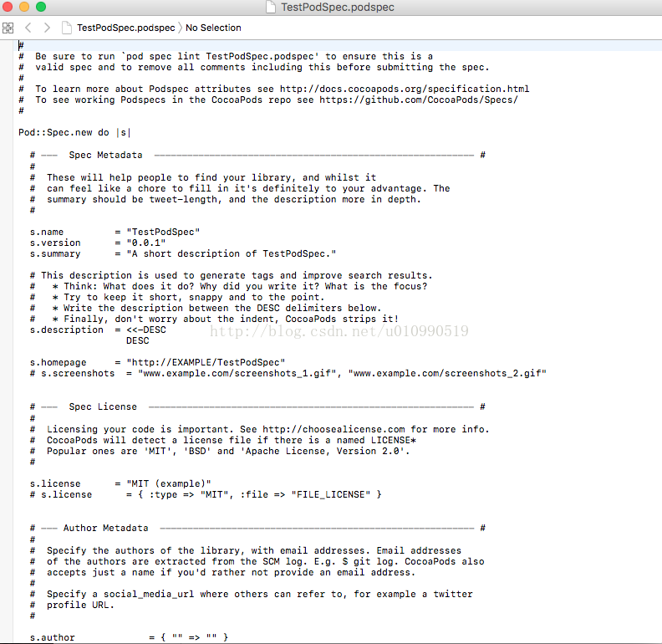This screenshot has height=644, width=662.
Task: Close the window with the red button
Action: 8,7
